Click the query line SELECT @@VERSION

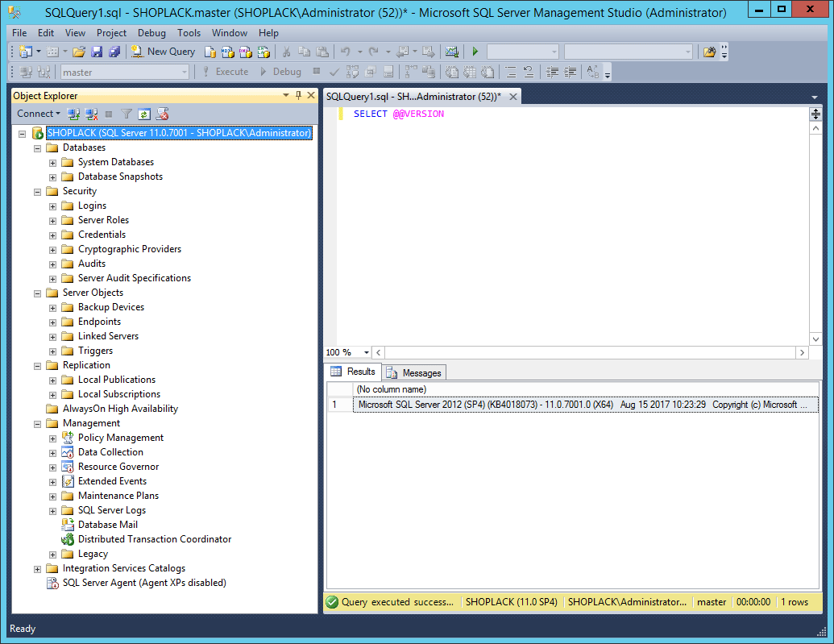398,114
